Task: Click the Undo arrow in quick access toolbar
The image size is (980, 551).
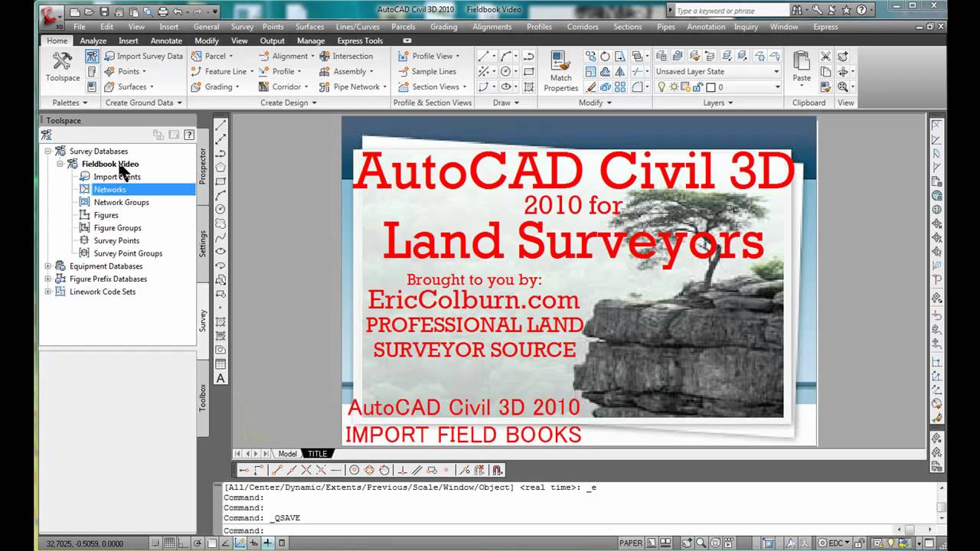Action: [x=178, y=11]
